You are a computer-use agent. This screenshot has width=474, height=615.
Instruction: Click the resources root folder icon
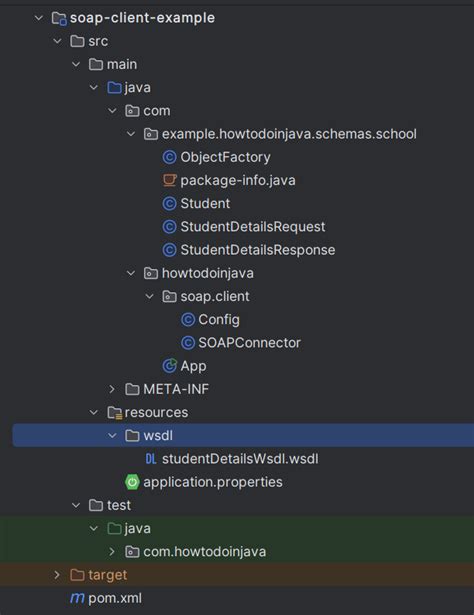click(x=115, y=413)
